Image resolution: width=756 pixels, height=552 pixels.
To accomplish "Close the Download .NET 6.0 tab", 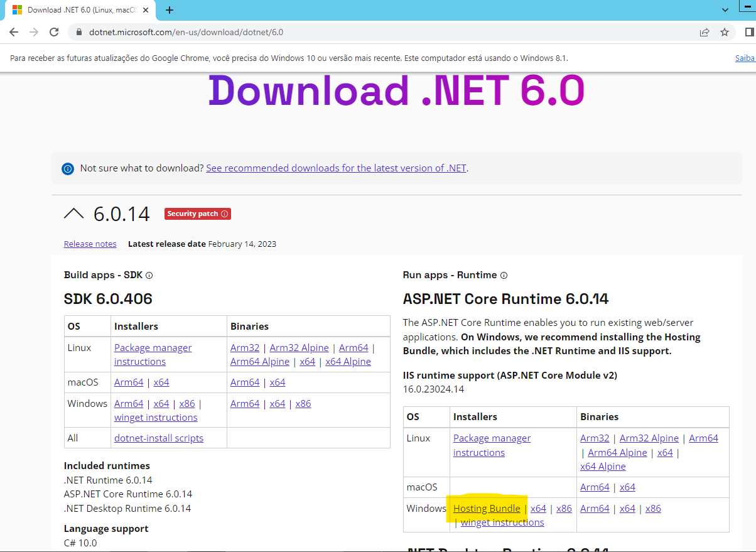I will [146, 10].
